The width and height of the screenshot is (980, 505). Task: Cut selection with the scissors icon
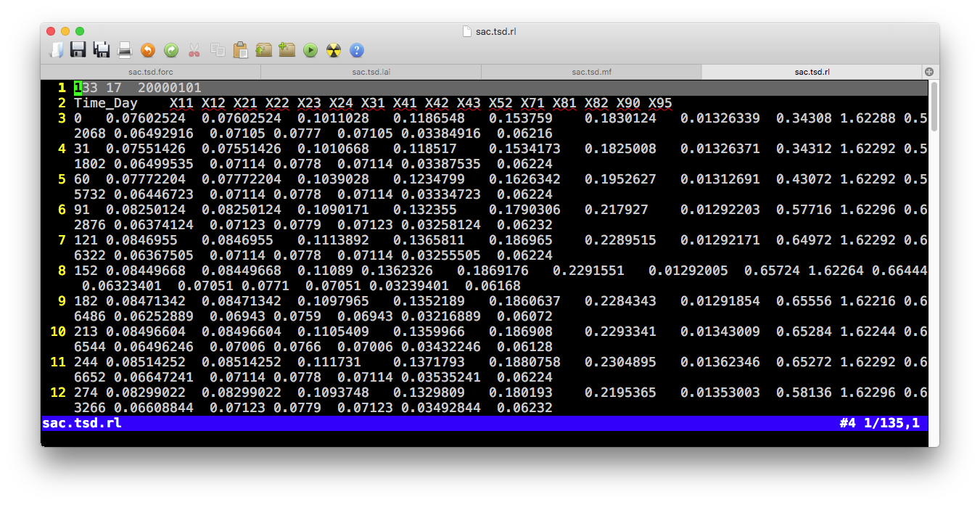pyautogui.click(x=194, y=50)
